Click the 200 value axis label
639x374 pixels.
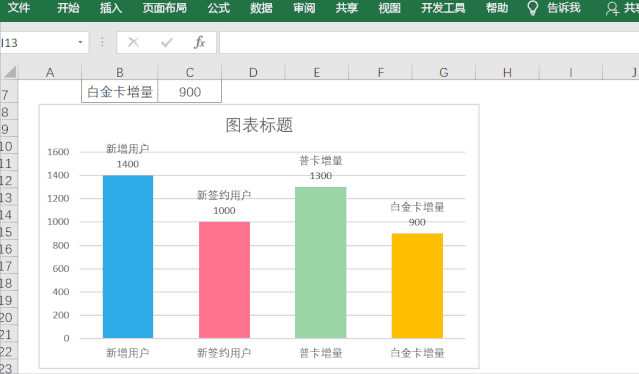(x=61, y=315)
